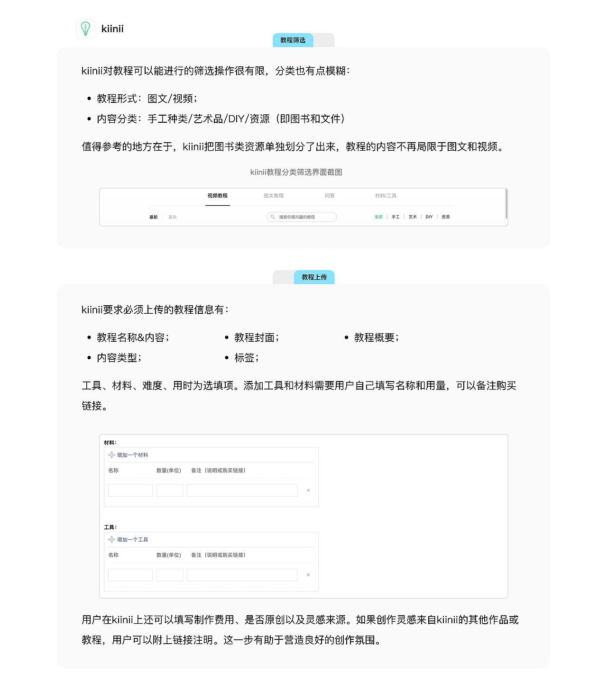Toggle sorting to 最新

pos(153,217)
